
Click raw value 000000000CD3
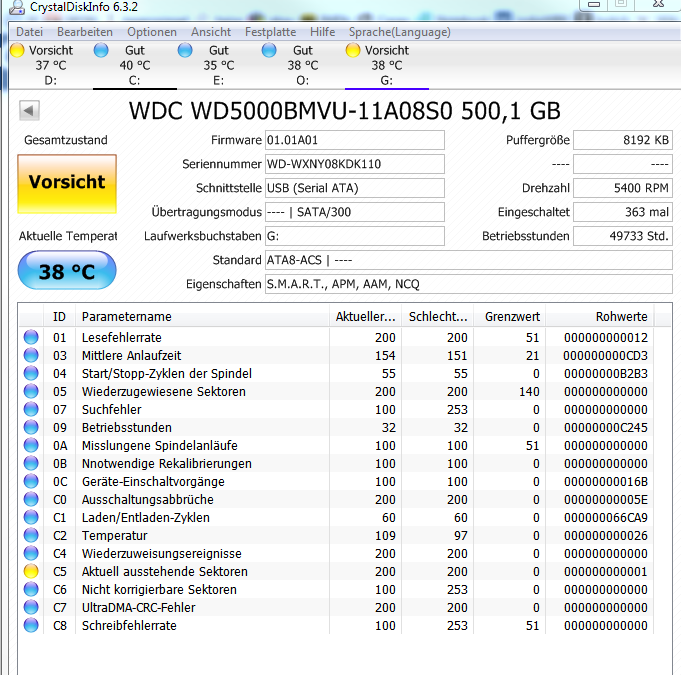[605, 356]
